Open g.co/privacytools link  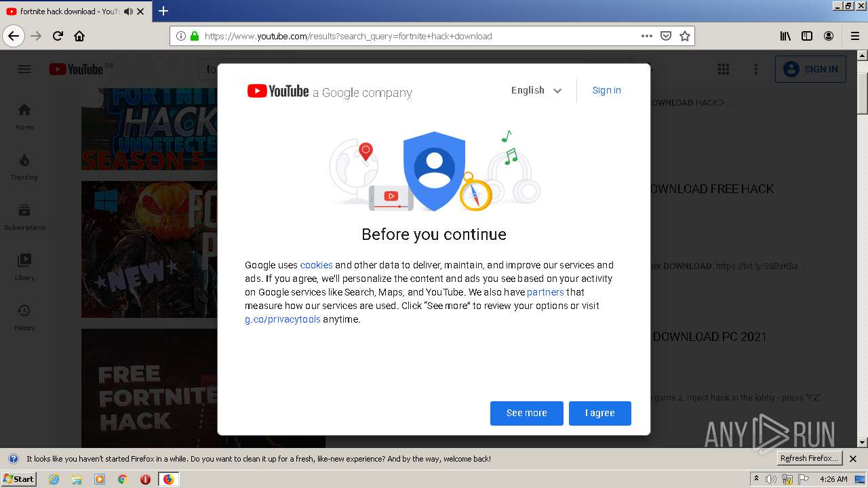coord(283,319)
